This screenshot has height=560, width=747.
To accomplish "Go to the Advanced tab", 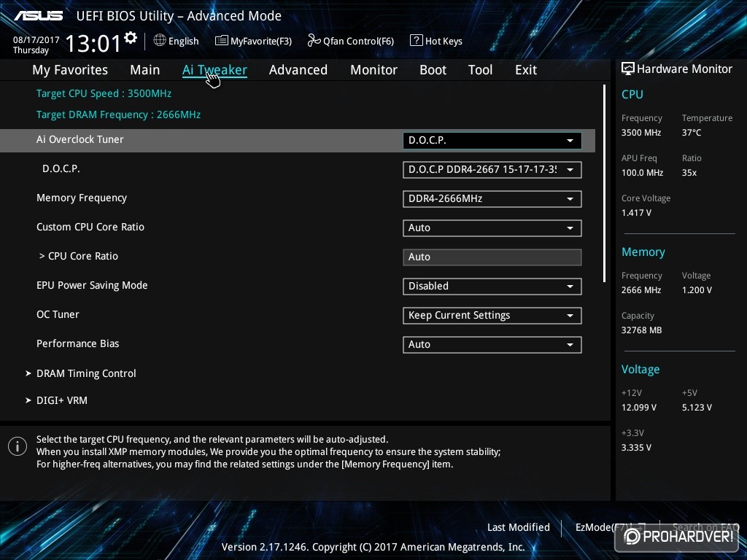I will pos(298,70).
